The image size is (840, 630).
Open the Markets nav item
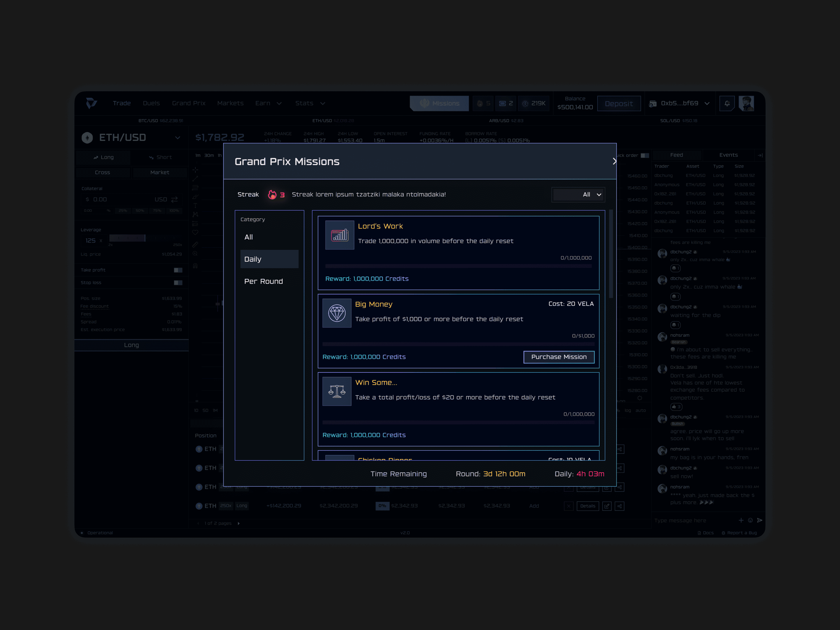pyautogui.click(x=230, y=103)
